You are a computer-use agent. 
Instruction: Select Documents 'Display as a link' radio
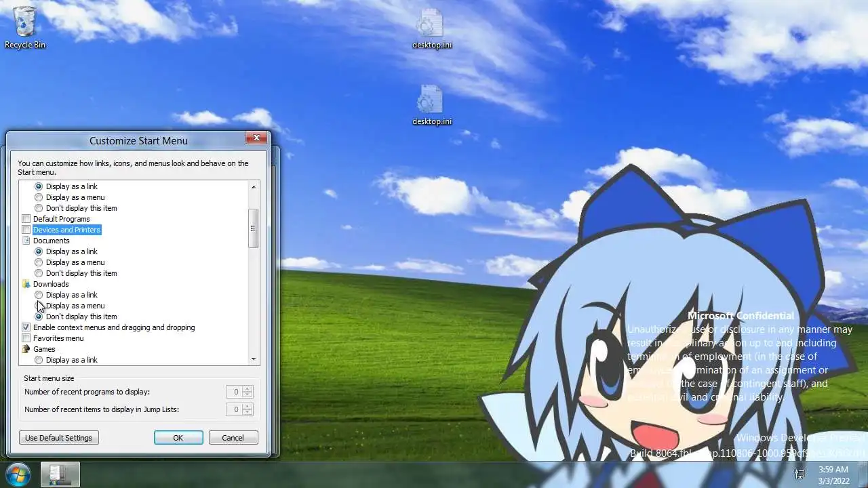[x=39, y=251]
